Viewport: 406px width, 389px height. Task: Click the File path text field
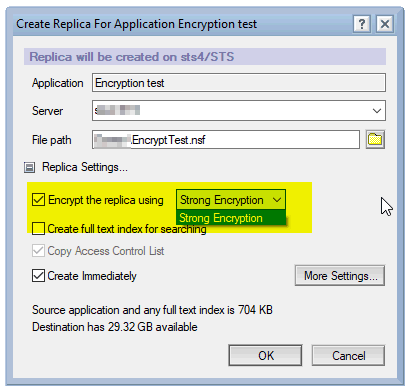tap(226, 140)
